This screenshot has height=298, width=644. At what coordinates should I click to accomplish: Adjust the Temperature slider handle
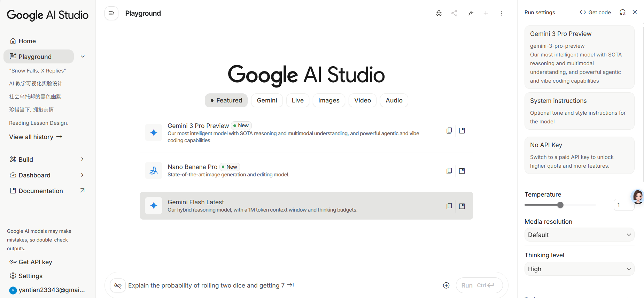pos(560,205)
